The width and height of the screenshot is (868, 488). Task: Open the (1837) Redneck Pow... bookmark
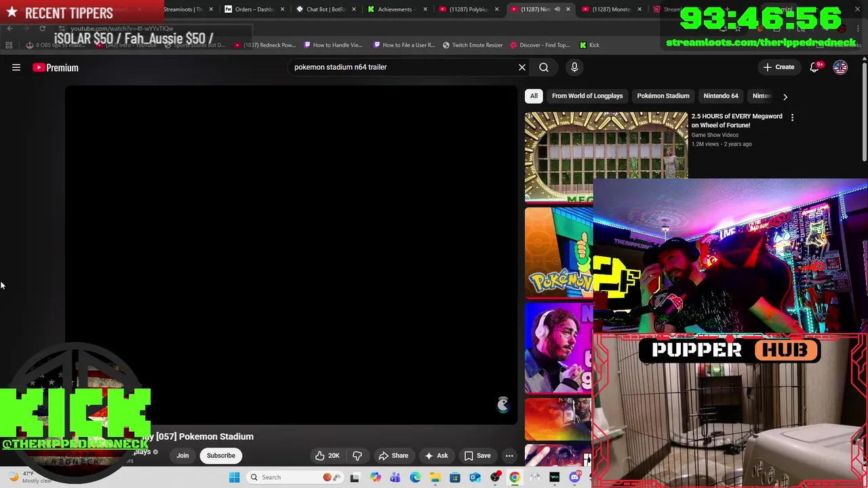click(264, 45)
